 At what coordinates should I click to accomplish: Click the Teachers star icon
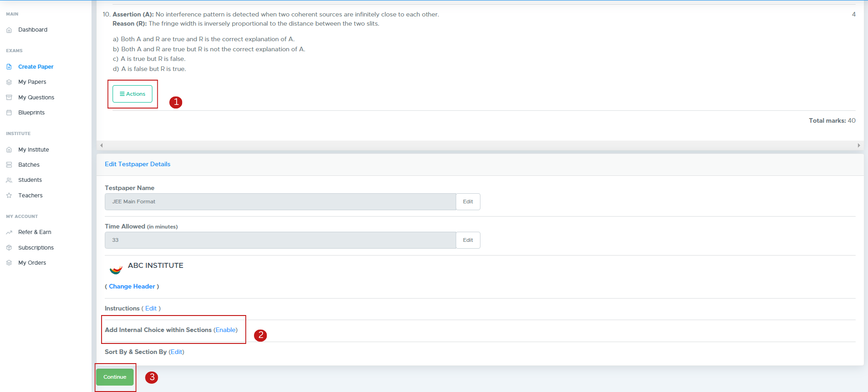coord(9,196)
